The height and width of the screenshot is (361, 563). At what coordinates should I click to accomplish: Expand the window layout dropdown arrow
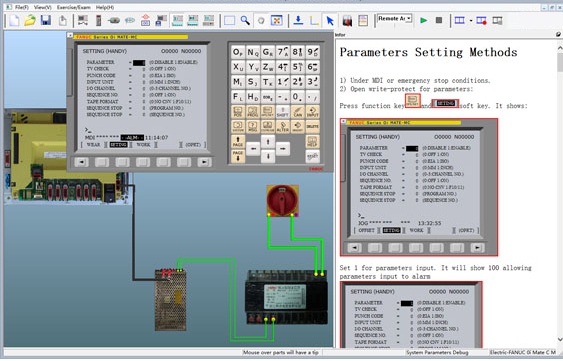[471, 20]
